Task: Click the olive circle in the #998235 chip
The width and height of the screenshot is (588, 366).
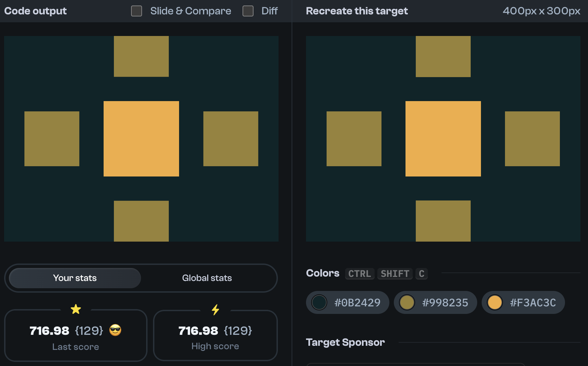Action: coord(407,303)
